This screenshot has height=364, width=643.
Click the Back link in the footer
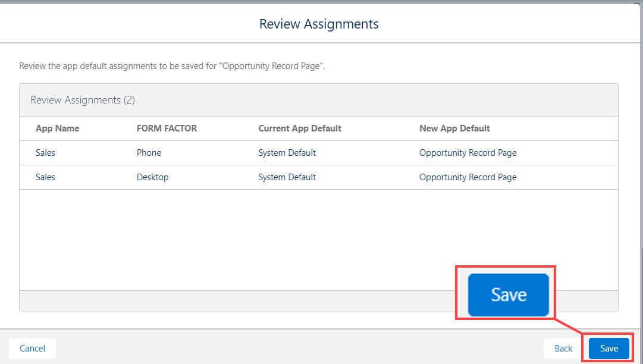click(562, 349)
